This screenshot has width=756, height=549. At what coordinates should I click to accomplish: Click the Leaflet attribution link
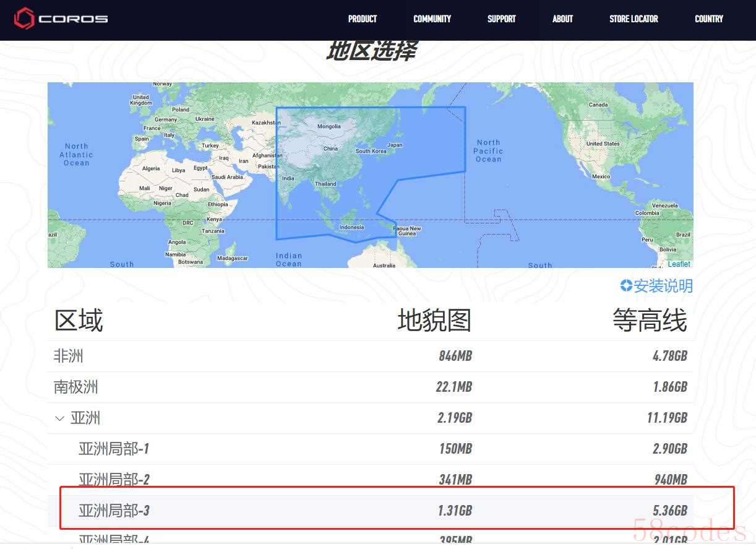pyautogui.click(x=678, y=264)
